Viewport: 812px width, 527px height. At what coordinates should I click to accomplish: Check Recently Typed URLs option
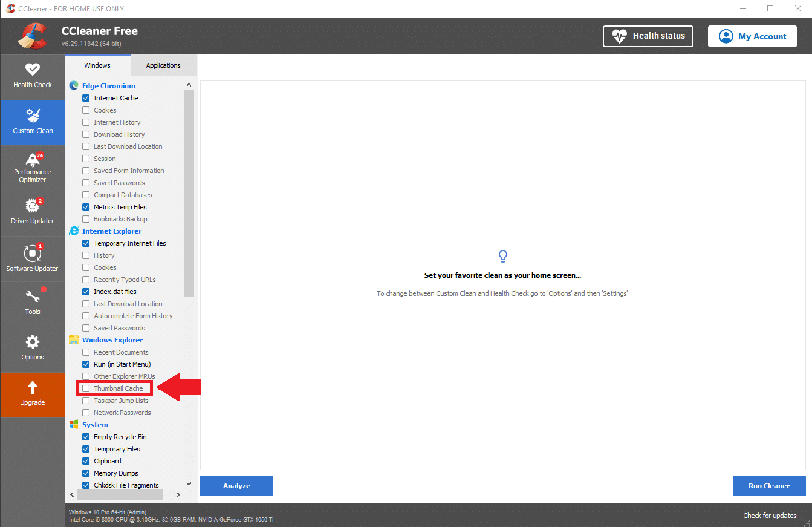tap(86, 280)
